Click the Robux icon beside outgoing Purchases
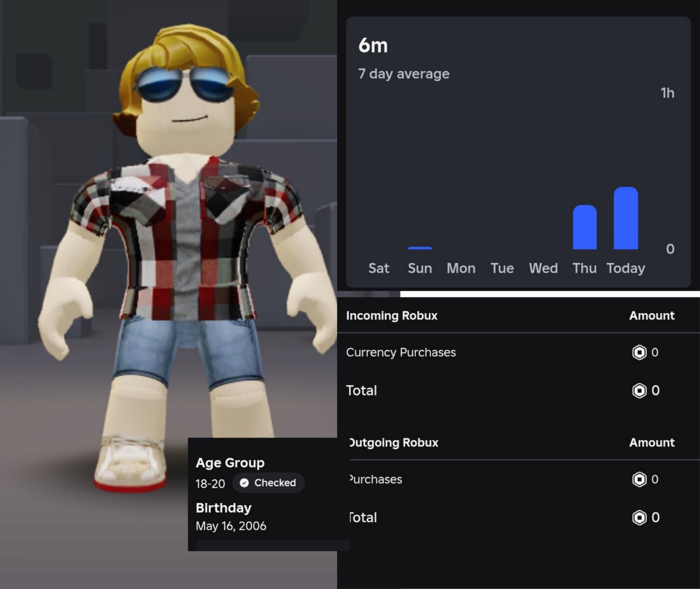 pos(639,479)
